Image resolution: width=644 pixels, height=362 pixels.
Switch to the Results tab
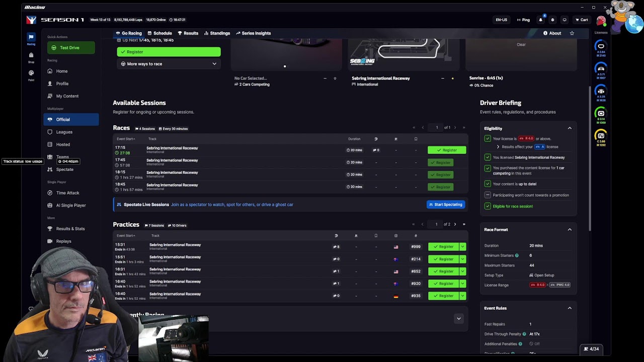click(188, 33)
